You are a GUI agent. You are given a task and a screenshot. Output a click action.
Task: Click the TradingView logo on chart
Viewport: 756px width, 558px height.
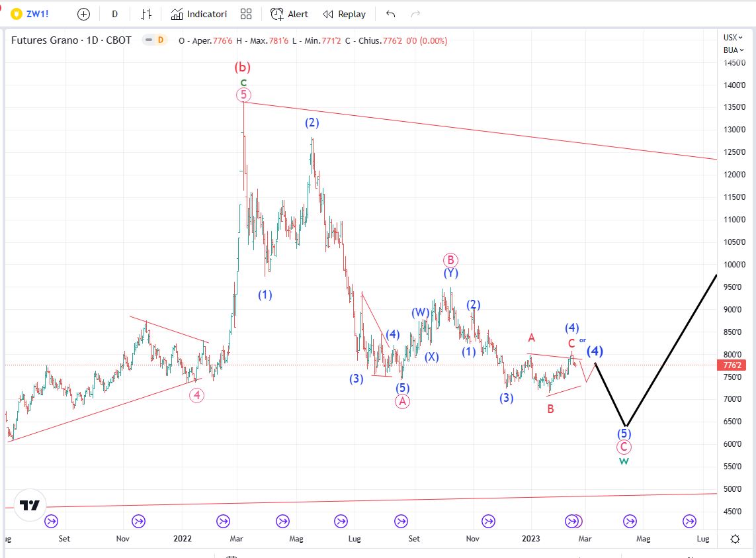coord(29,505)
